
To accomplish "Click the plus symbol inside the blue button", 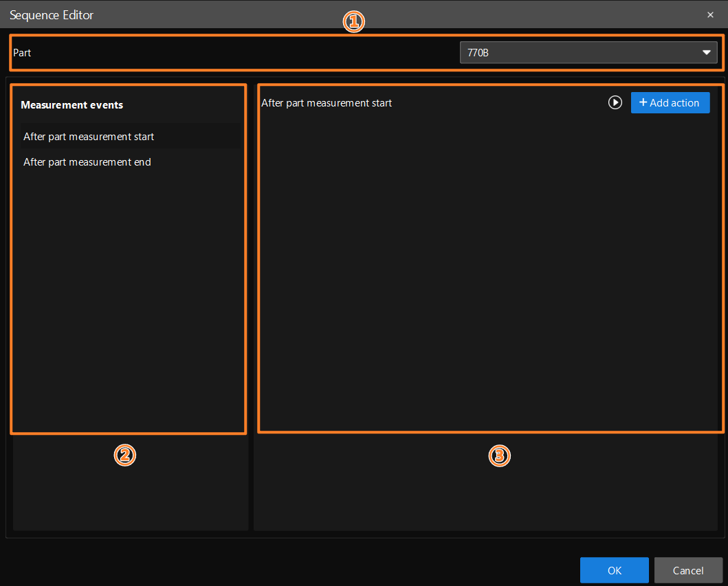I will click(x=643, y=102).
